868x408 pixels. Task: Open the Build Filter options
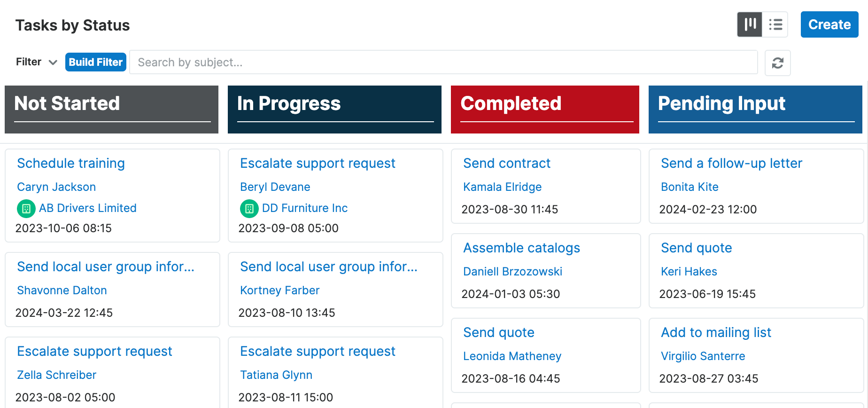click(x=95, y=62)
